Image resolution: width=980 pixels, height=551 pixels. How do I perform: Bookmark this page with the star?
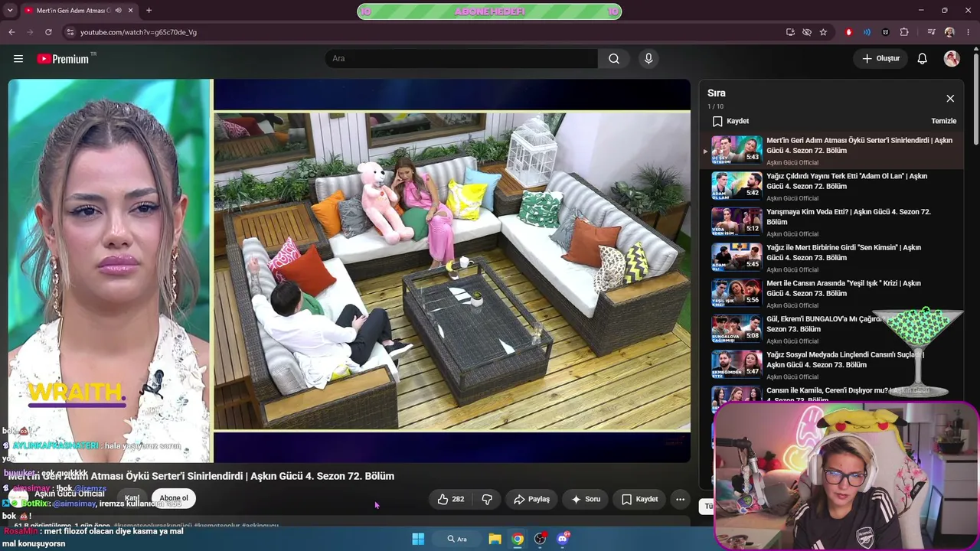click(823, 32)
